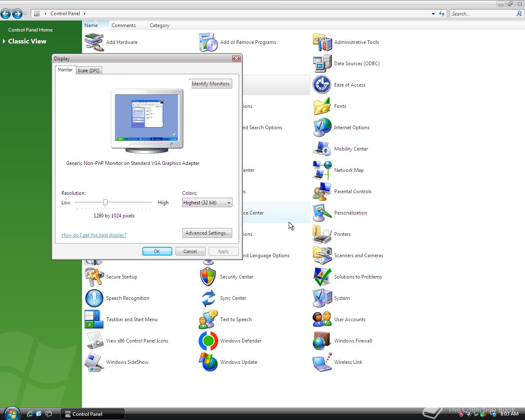Open the Add Hardware icon
Image resolution: width=525 pixels, height=420 pixels.
(x=94, y=42)
